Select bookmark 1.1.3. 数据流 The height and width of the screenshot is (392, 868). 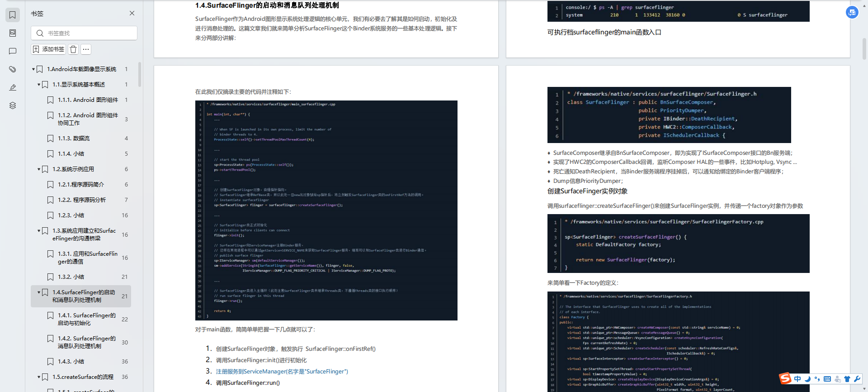(74, 139)
